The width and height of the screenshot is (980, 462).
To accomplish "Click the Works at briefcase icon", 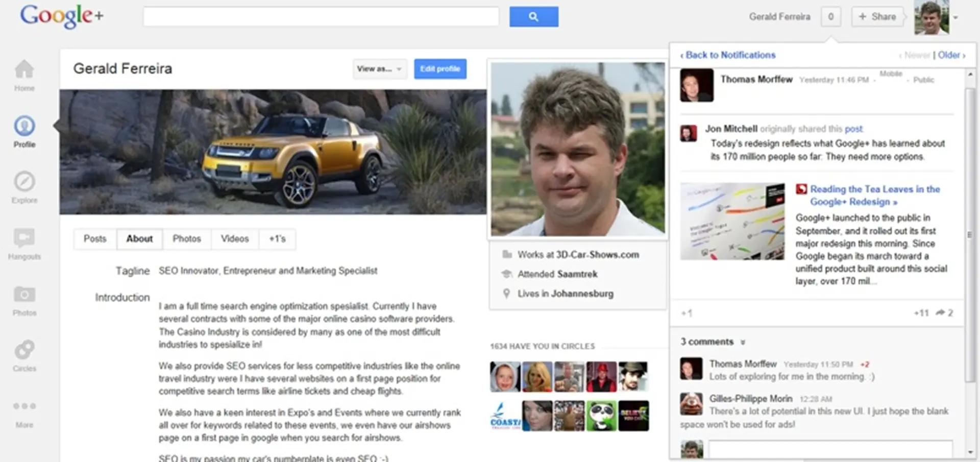I will coord(507,254).
